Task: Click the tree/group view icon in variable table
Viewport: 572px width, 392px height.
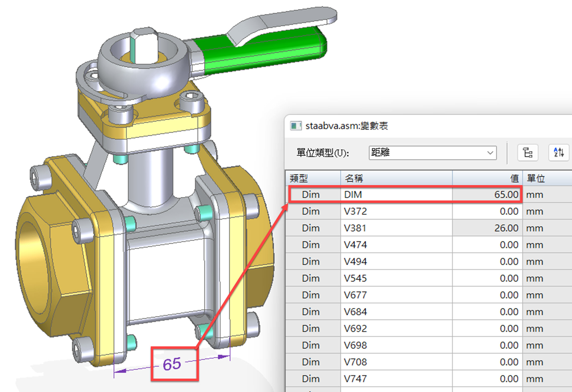Action: (x=528, y=153)
